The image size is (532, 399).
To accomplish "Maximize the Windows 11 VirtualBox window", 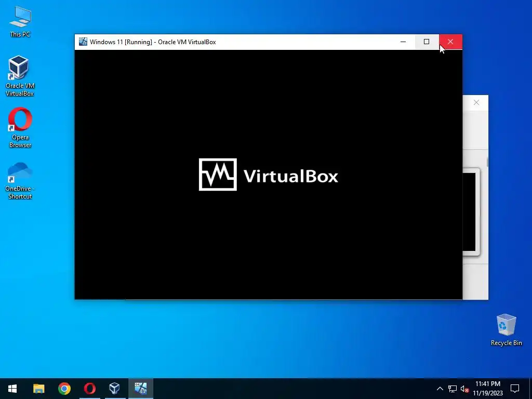I will 427,42.
